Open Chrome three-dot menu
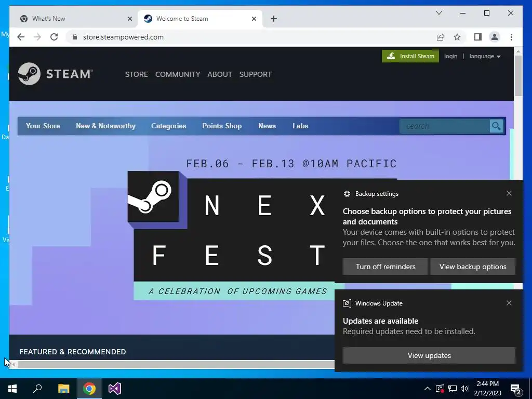Screen dimensions: 532x399 511,37
